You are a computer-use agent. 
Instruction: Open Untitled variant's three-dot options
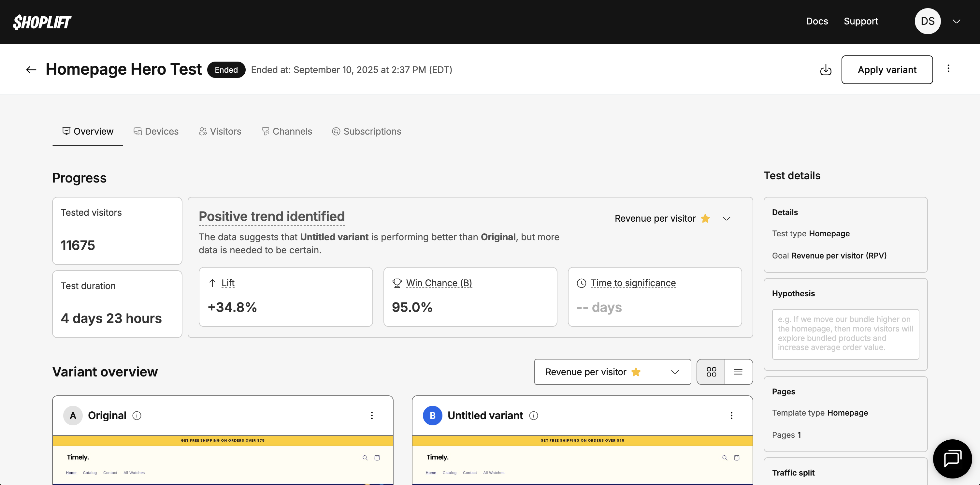pyautogui.click(x=731, y=415)
